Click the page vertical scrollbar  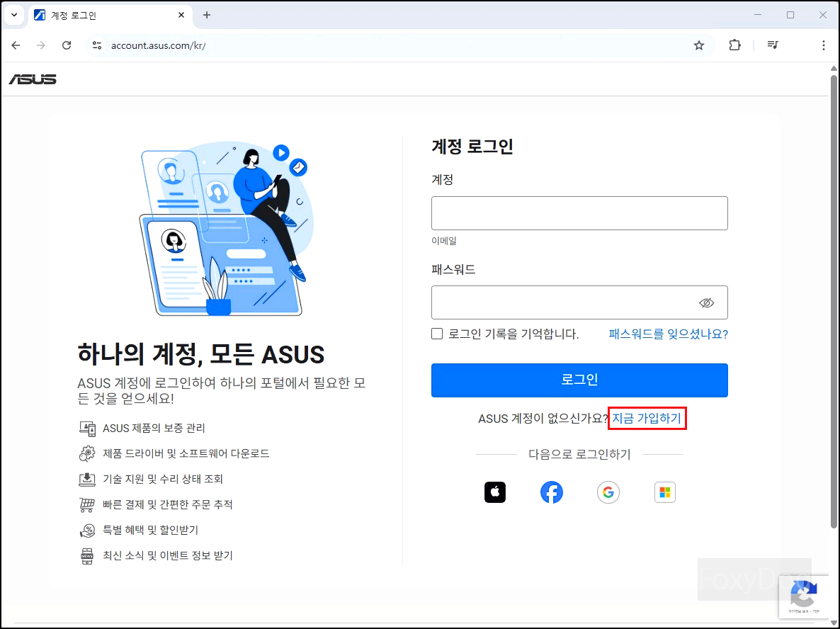tap(834, 300)
